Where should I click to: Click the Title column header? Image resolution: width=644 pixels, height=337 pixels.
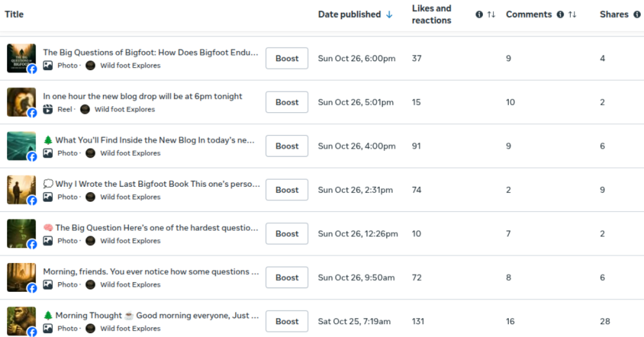tap(14, 15)
